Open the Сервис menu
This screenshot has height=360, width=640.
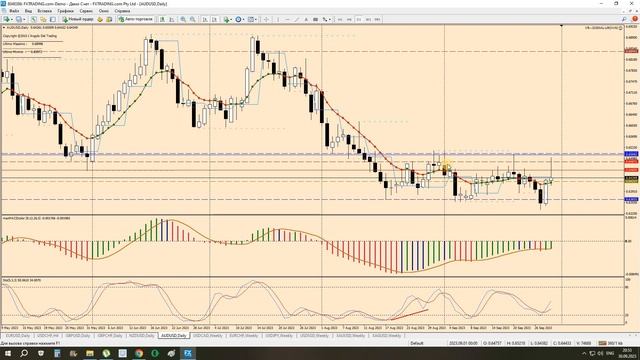(x=86, y=11)
